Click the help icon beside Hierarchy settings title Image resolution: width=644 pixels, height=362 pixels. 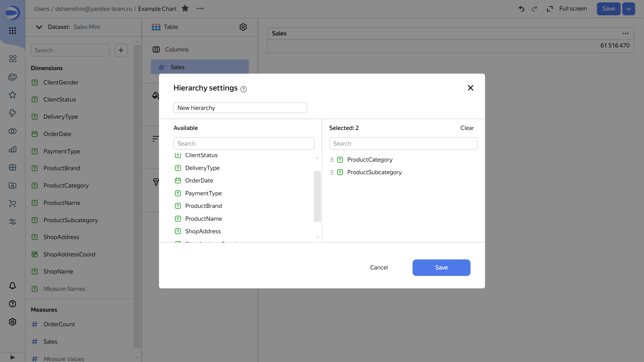point(243,89)
